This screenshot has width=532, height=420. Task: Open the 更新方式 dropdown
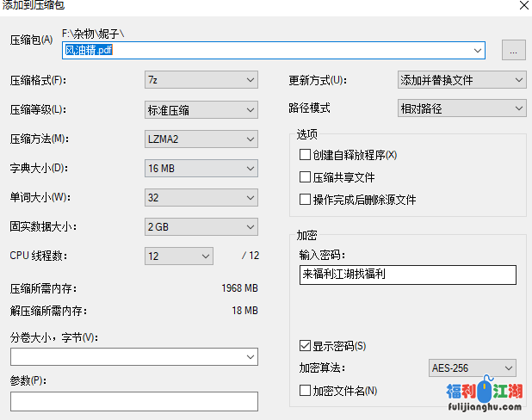coord(461,80)
